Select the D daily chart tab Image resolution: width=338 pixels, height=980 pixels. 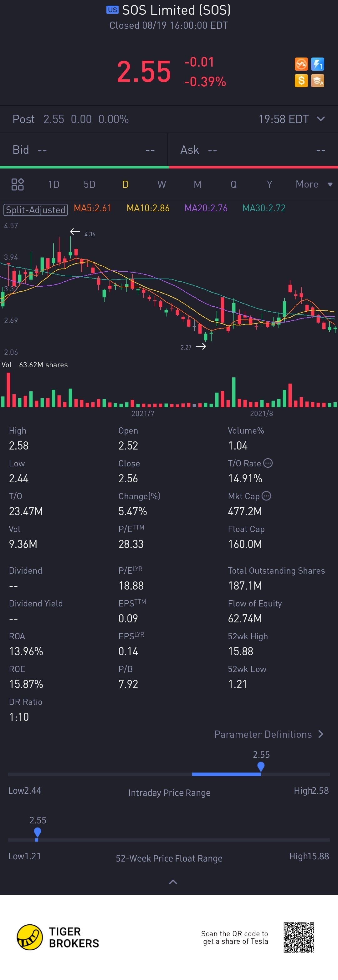[x=125, y=184]
